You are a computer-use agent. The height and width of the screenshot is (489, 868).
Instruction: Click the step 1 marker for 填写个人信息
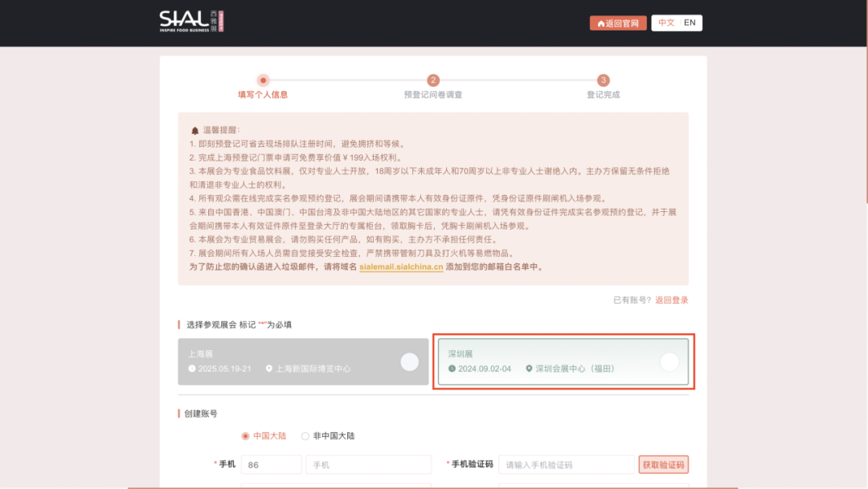point(264,81)
